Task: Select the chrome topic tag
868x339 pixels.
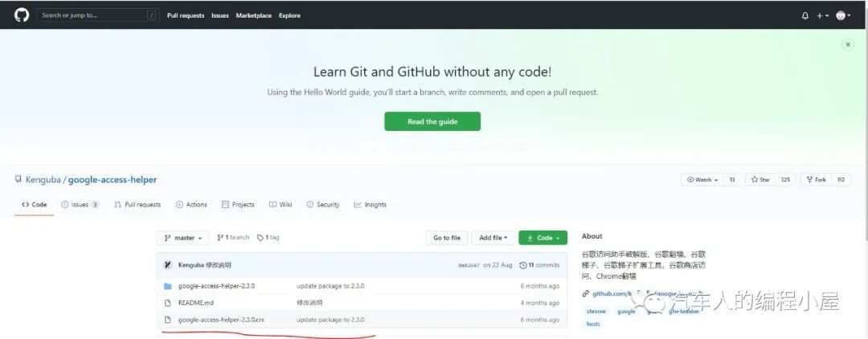Action: 596,312
